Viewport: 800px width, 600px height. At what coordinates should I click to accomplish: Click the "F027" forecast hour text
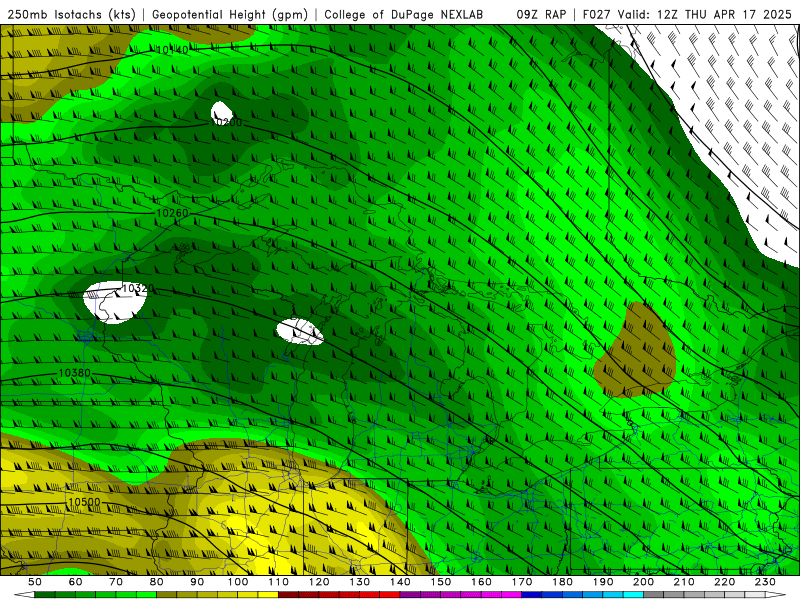point(597,15)
